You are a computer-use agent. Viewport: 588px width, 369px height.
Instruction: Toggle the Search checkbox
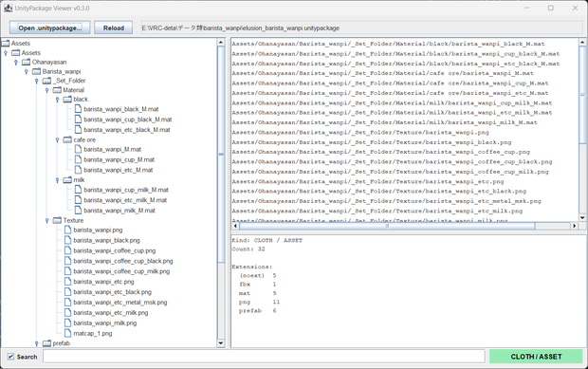click(10, 357)
